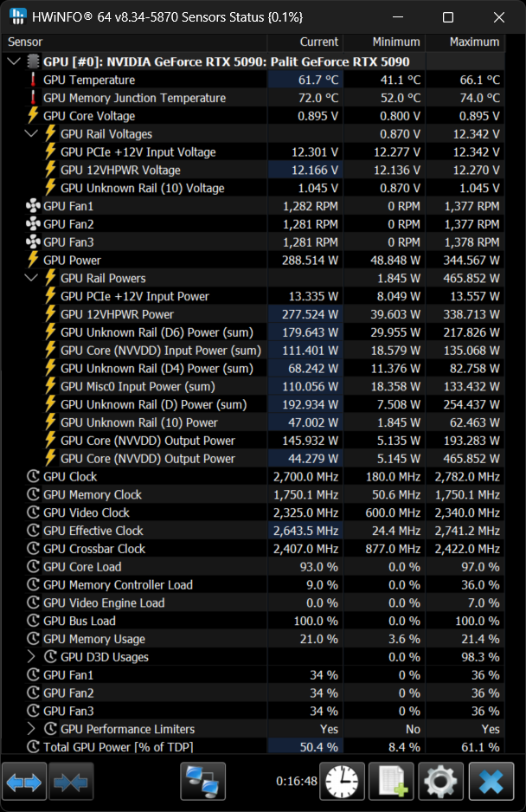526x812 pixels.
Task: Click the HWiNFO app icon in title bar
Action: coord(17,17)
